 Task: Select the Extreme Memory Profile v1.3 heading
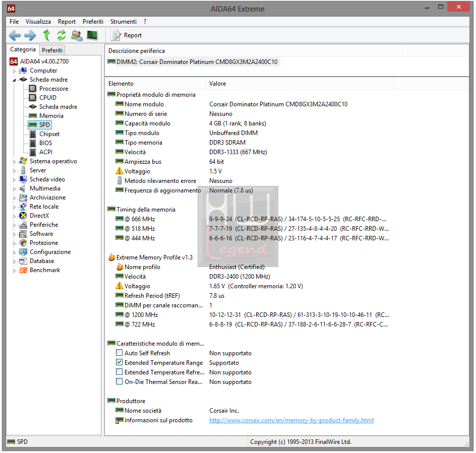coord(151,257)
